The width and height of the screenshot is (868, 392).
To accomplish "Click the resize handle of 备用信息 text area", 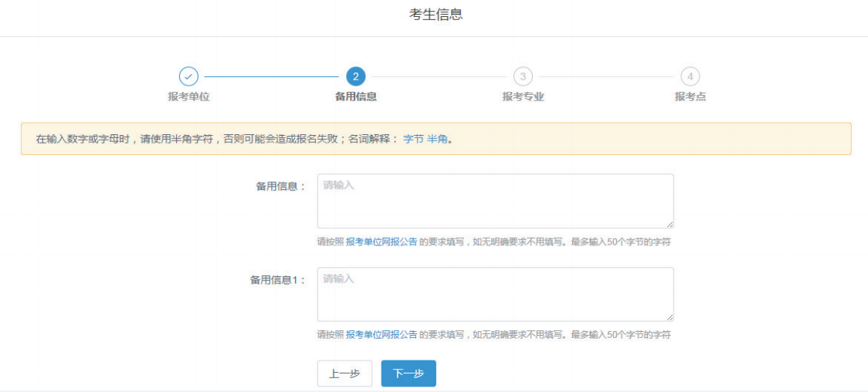I will (670, 225).
